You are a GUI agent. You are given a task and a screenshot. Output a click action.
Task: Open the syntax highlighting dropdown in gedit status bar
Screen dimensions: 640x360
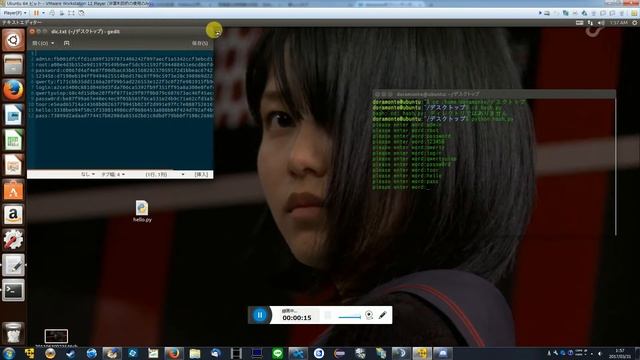pyautogui.click(x=88, y=174)
